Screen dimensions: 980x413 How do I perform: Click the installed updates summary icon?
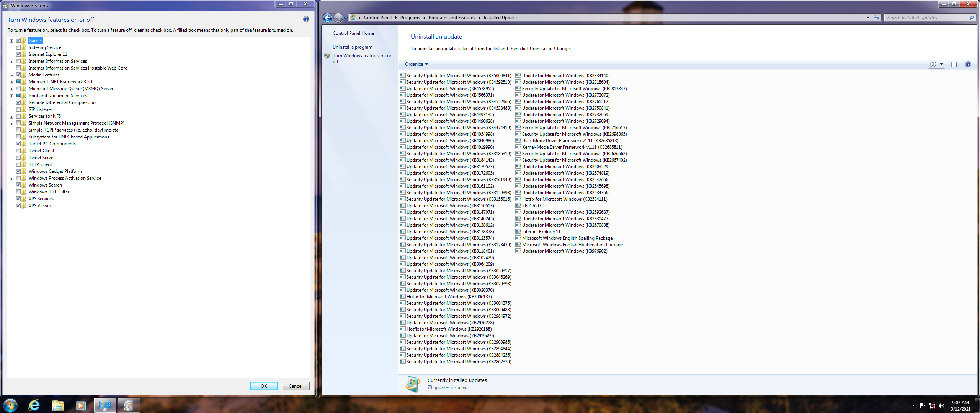(413, 384)
